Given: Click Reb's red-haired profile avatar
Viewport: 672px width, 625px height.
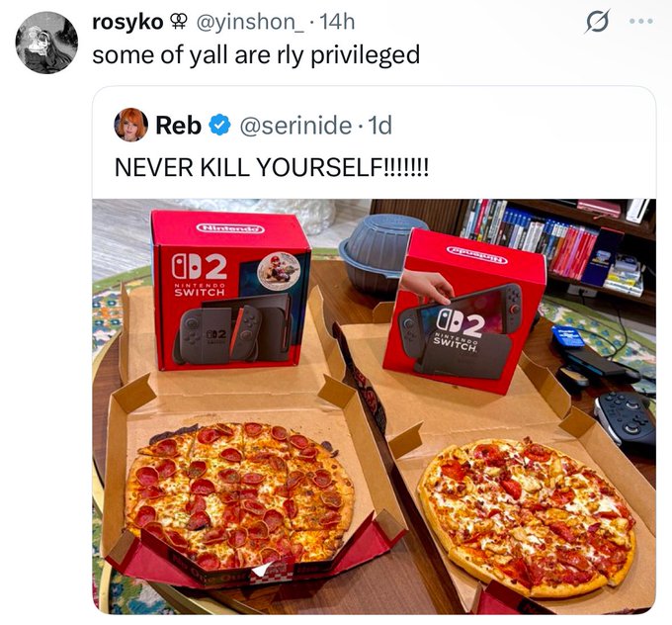Looking at the screenshot, I should [x=130, y=125].
